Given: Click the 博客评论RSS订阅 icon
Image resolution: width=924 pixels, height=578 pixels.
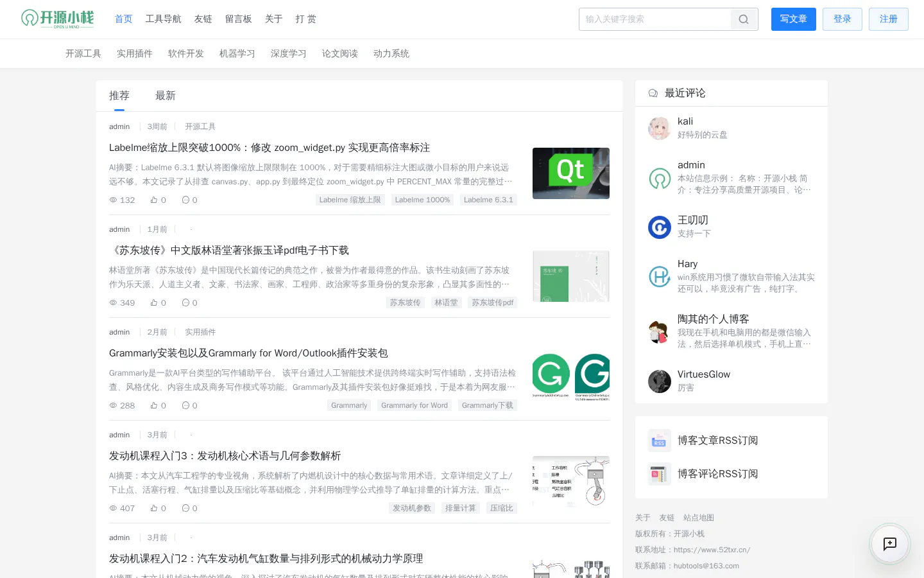Looking at the screenshot, I should [660, 474].
